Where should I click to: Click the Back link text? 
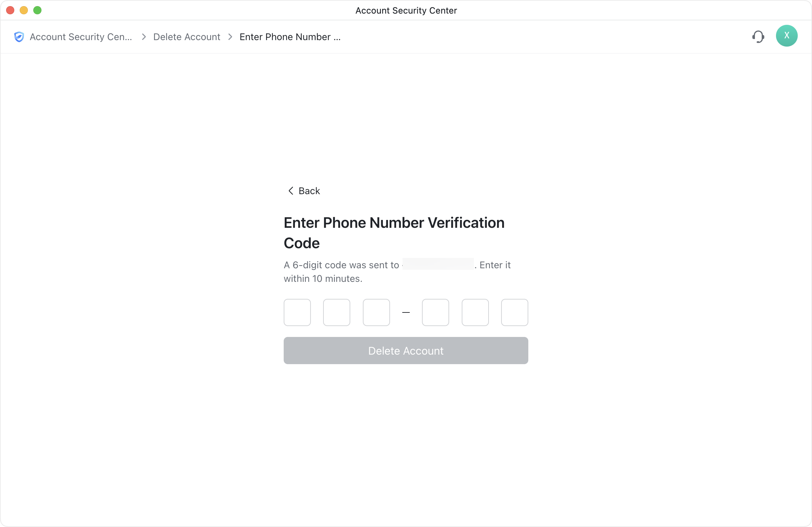point(309,191)
